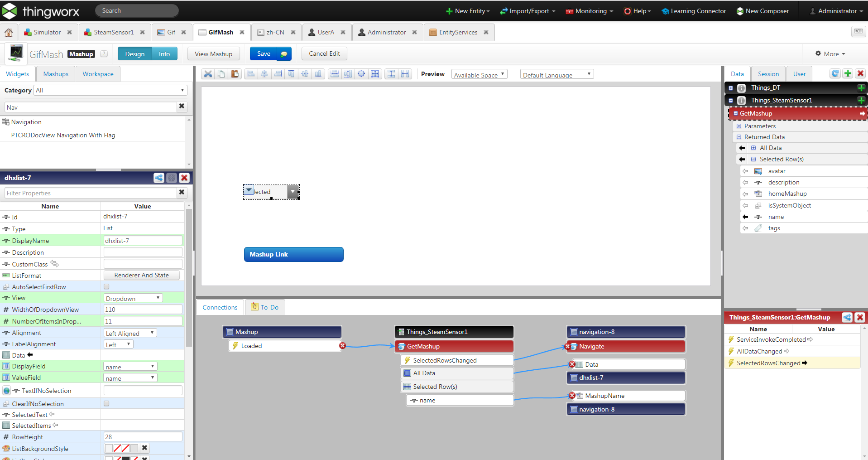Open the LabelAlignment dropdown
This screenshot has width=868, height=460.
click(118, 344)
